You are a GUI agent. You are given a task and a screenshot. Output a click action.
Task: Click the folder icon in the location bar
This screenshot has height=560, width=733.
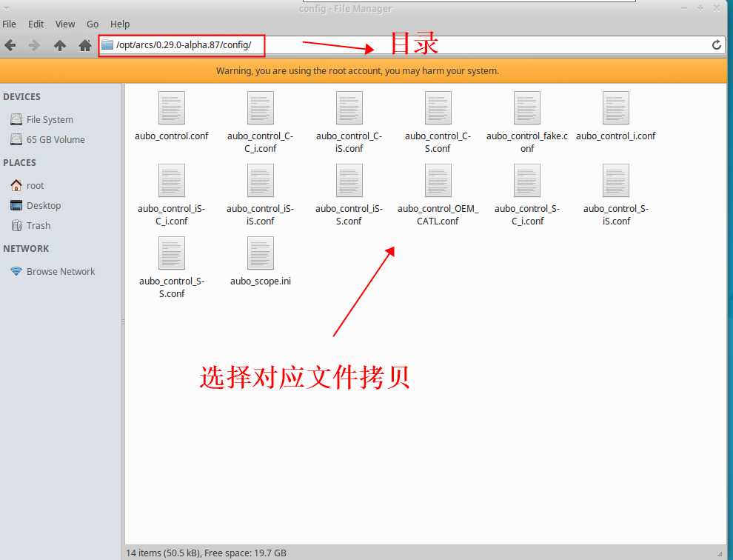click(107, 44)
